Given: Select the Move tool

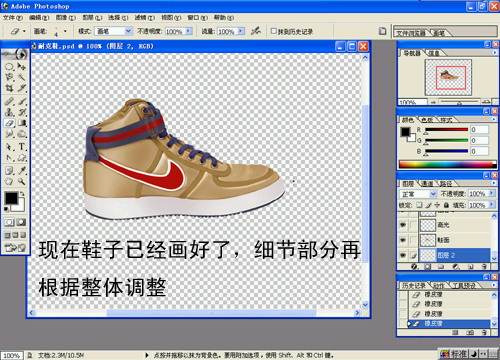Looking at the screenshot, I should (22, 66).
